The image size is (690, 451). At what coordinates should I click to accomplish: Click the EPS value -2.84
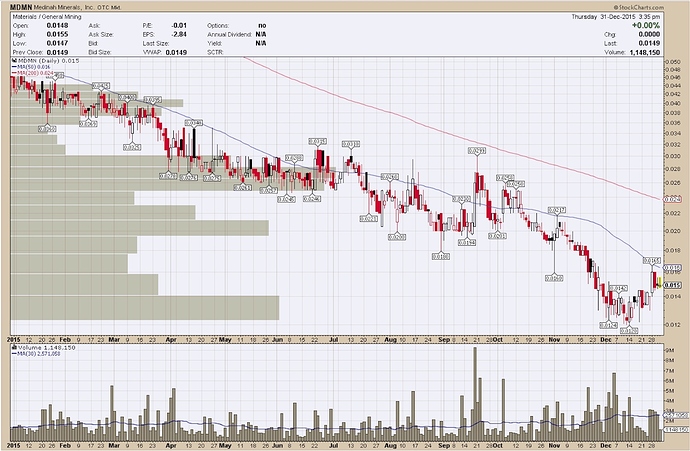(179, 34)
